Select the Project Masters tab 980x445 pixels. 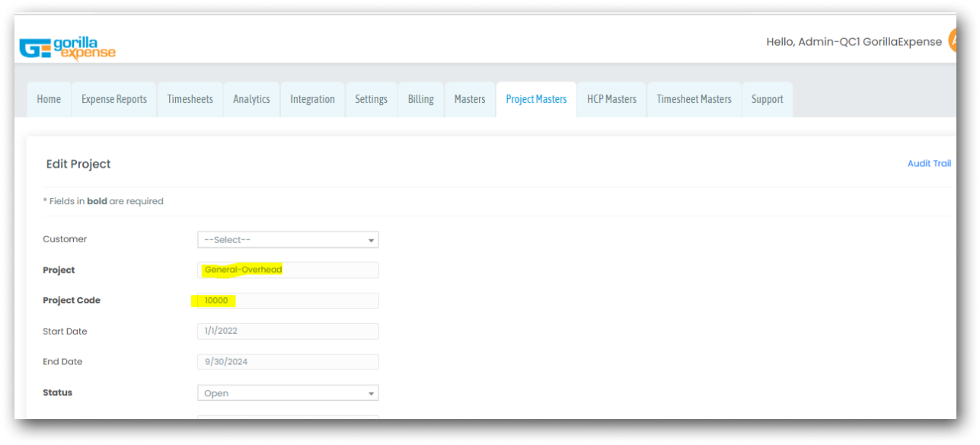(536, 99)
